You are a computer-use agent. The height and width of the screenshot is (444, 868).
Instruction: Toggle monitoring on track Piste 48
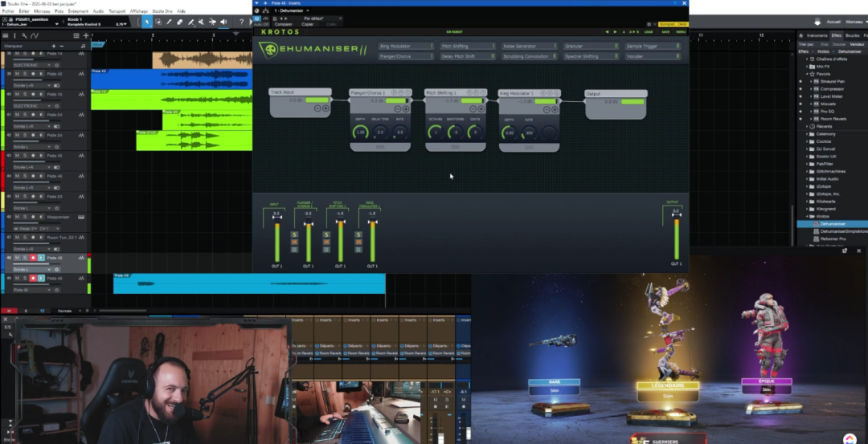pos(42,258)
